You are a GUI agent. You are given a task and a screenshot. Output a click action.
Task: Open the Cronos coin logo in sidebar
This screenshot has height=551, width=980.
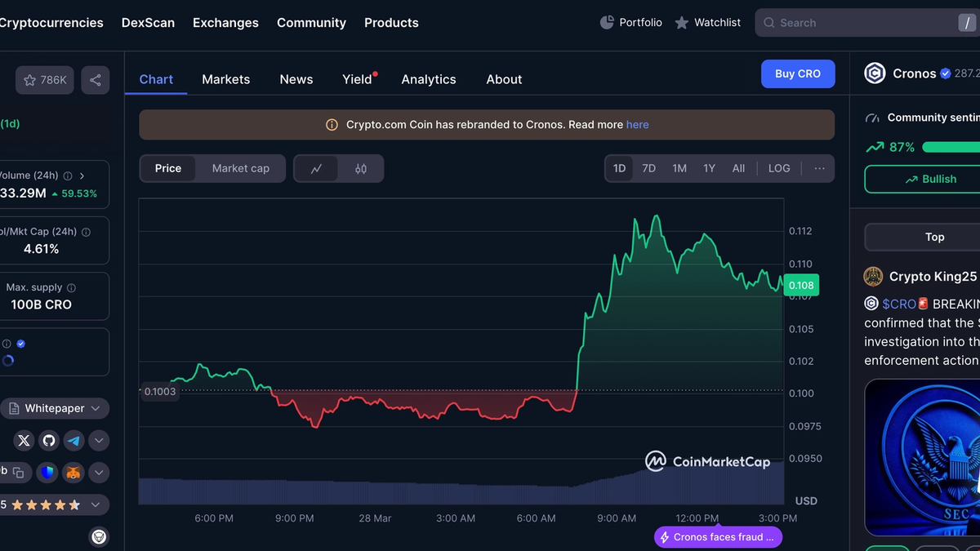pos(875,73)
